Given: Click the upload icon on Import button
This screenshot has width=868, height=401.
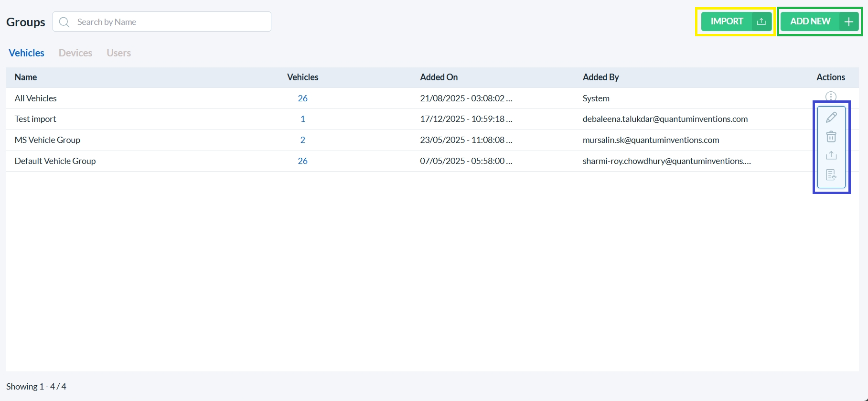Looking at the screenshot, I should pyautogui.click(x=761, y=22).
